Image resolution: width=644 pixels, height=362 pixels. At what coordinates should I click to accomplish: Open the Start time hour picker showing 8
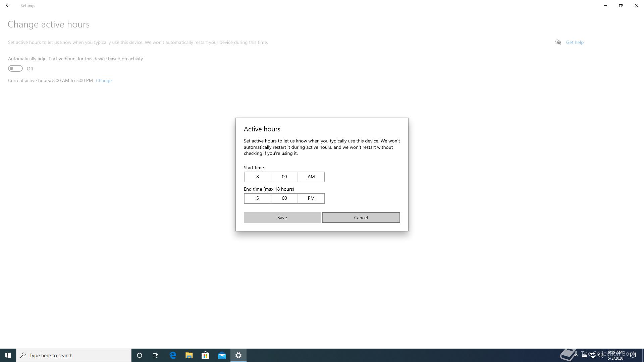(258, 177)
